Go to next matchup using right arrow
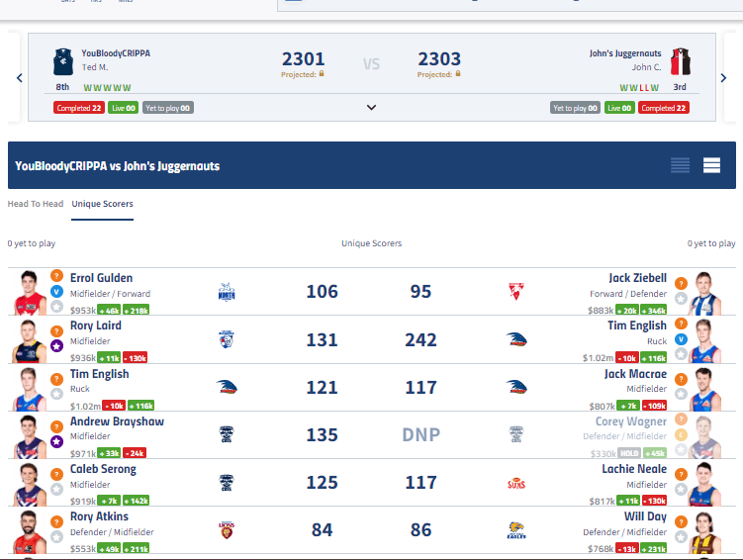 [725, 77]
